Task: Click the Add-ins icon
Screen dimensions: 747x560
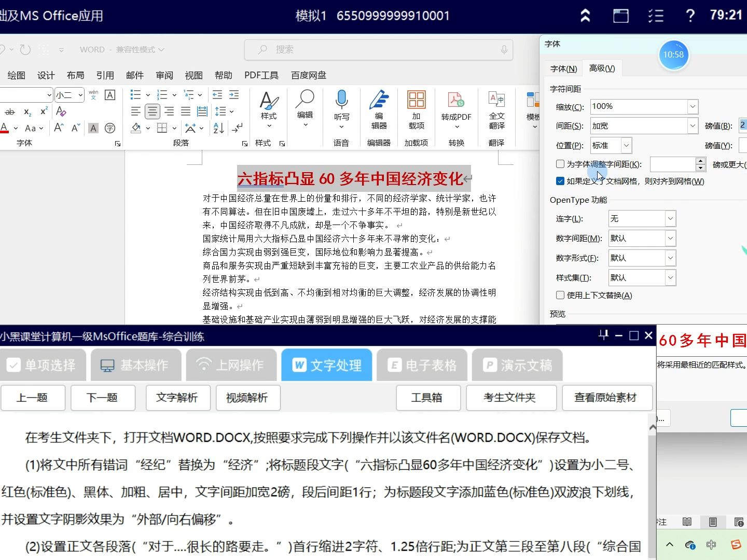Action: click(417, 110)
